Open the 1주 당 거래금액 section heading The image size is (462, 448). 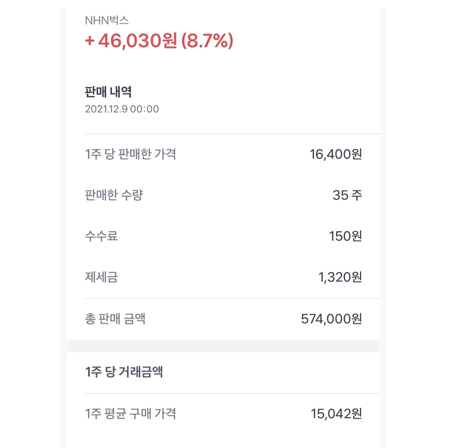(124, 372)
